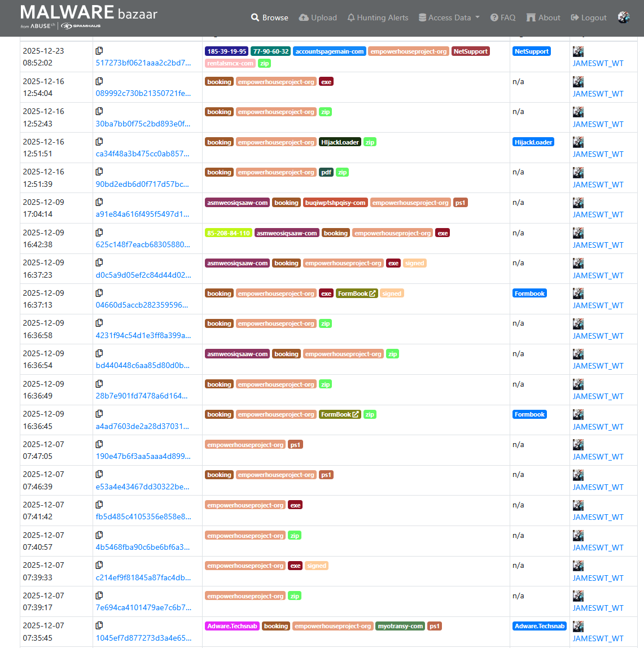Open JAMESWT_WT reporter link in 08:52:02 row
This screenshot has height=648, width=644.
point(598,63)
